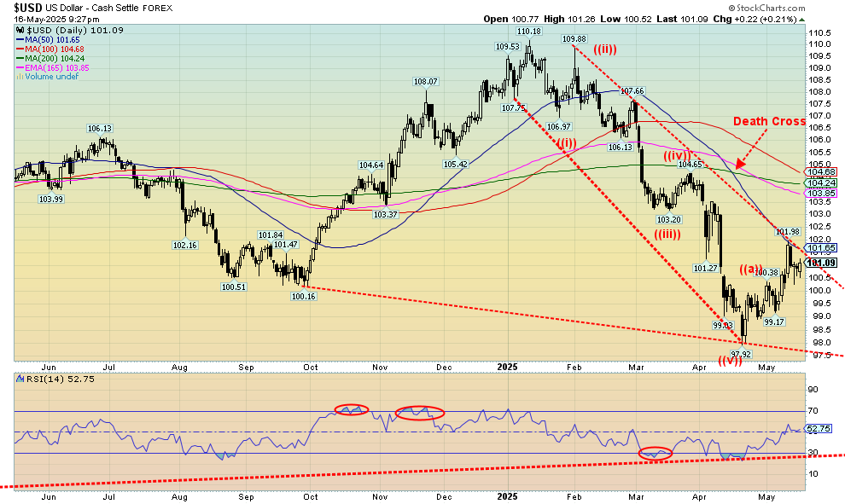The width and height of the screenshot is (845, 504).
Task: Click the red arrow under Death Cross
Action: coord(748,157)
